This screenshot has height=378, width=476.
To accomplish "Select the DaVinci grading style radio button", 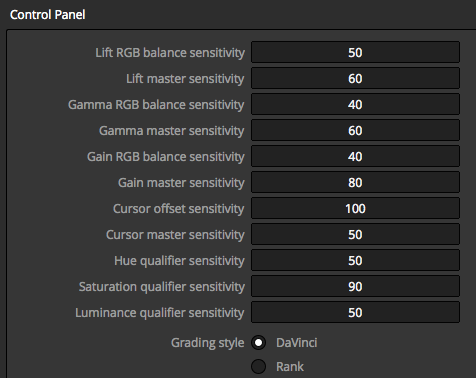I will point(258,343).
